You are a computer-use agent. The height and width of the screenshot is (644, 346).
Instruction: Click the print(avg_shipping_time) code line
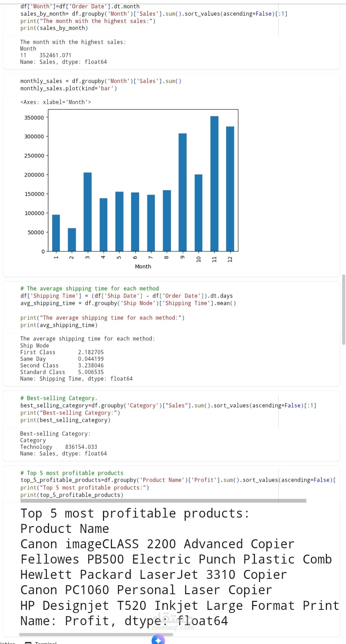point(59,325)
